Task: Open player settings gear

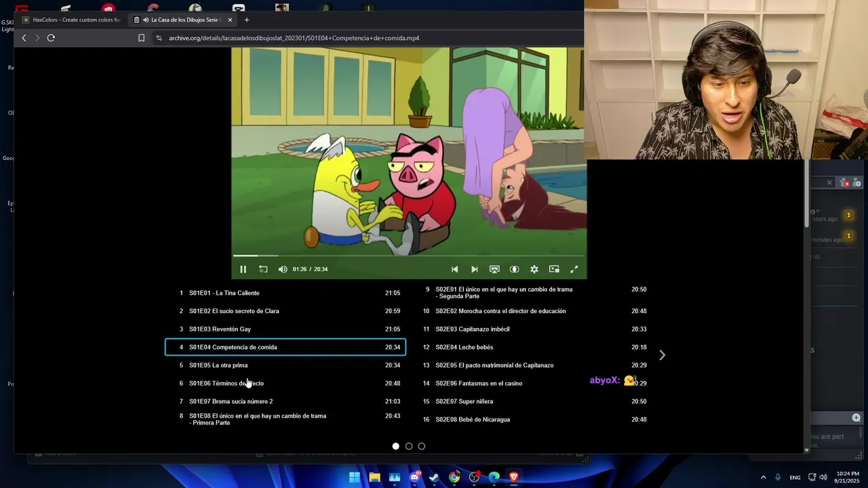Action: [534, 269]
